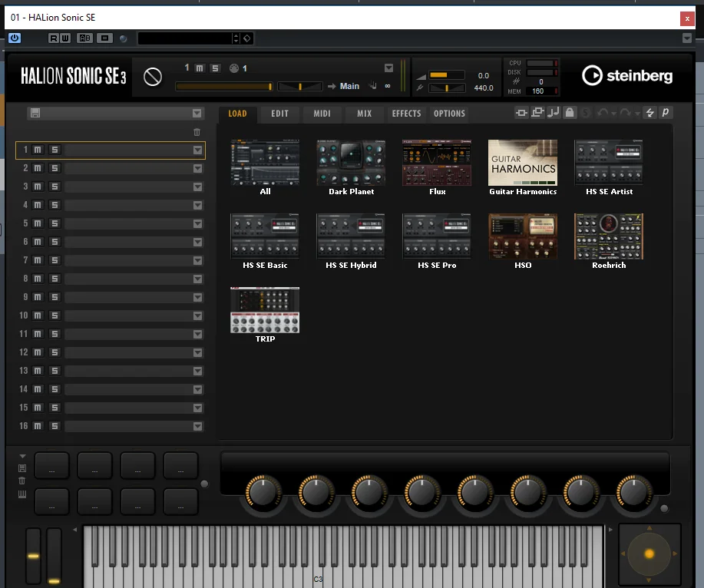Open the load dropdown for slot 3
This screenshot has height=588, width=704.
(x=197, y=187)
